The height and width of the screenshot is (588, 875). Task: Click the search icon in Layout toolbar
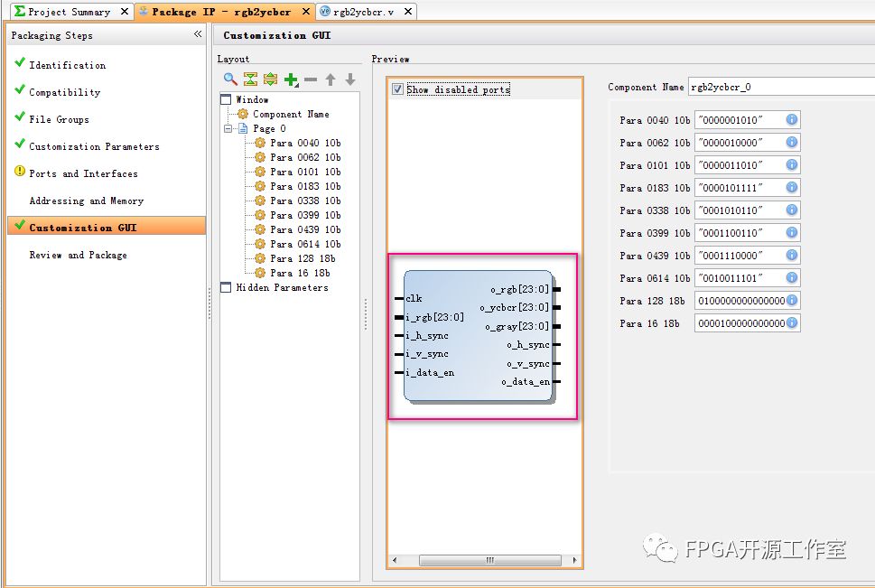(x=231, y=79)
